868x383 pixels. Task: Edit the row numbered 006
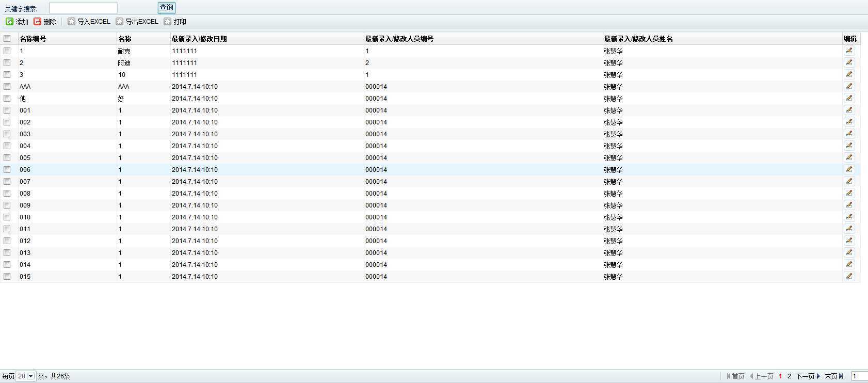849,169
